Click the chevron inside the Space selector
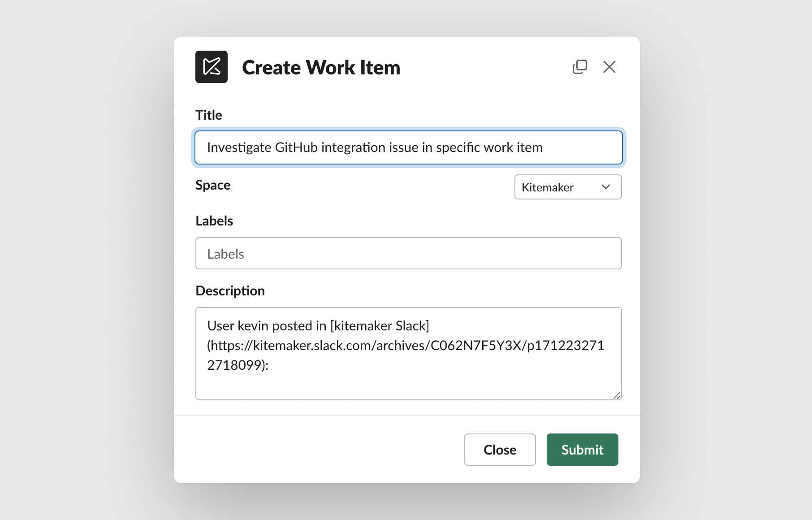The width and height of the screenshot is (812, 520). pos(606,187)
